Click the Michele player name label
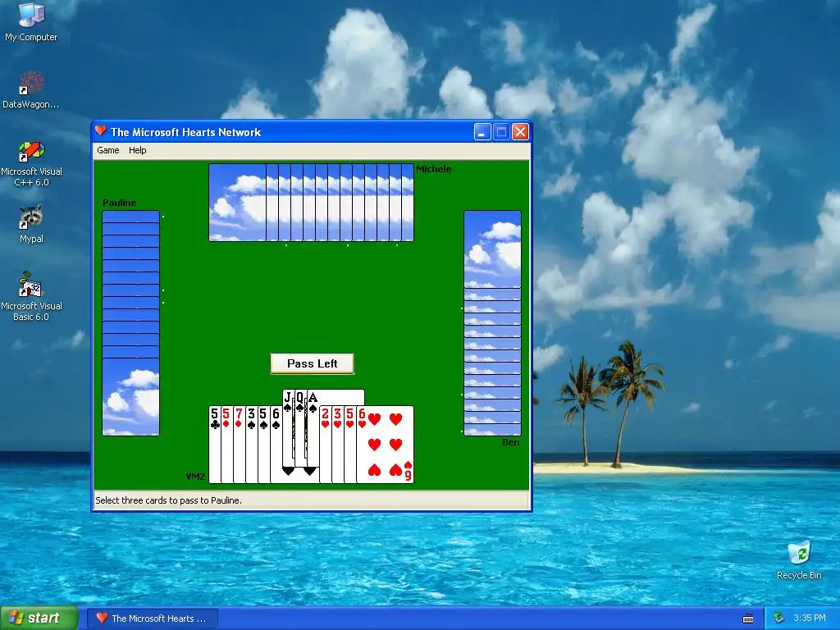 click(x=433, y=169)
